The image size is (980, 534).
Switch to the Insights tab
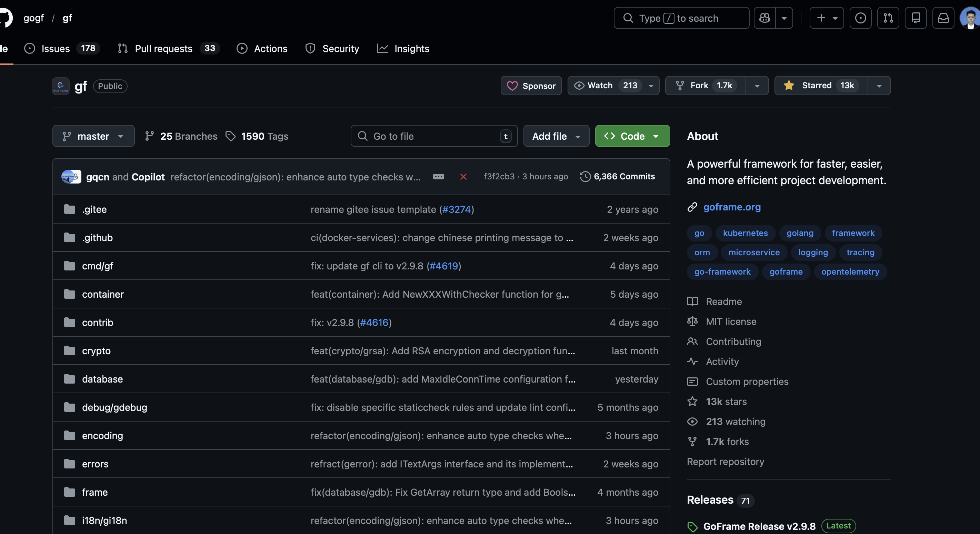pyautogui.click(x=411, y=49)
